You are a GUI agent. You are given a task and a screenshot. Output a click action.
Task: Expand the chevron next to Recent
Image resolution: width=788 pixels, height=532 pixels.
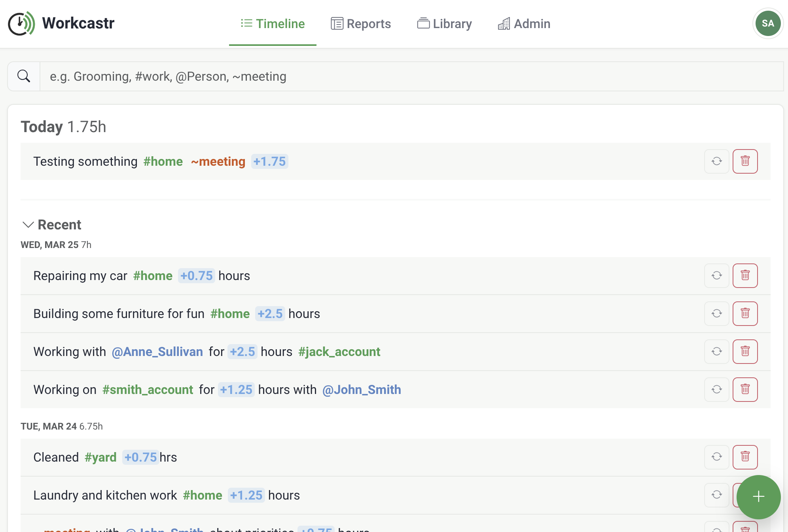tap(27, 225)
